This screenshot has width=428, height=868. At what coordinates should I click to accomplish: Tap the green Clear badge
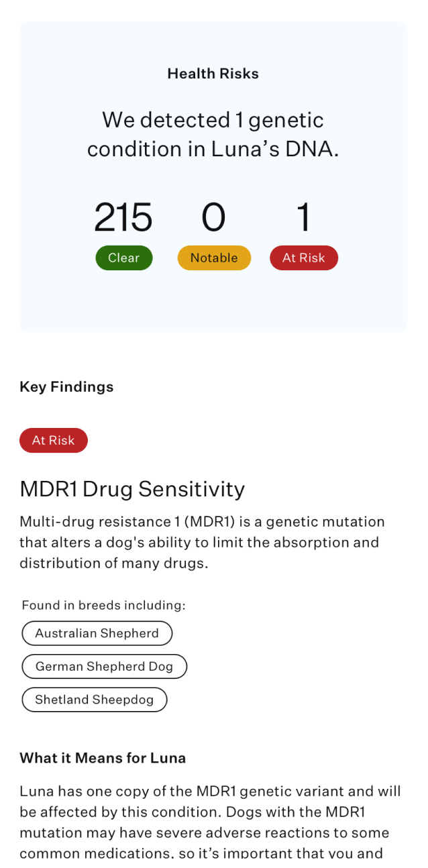click(x=123, y=258)
